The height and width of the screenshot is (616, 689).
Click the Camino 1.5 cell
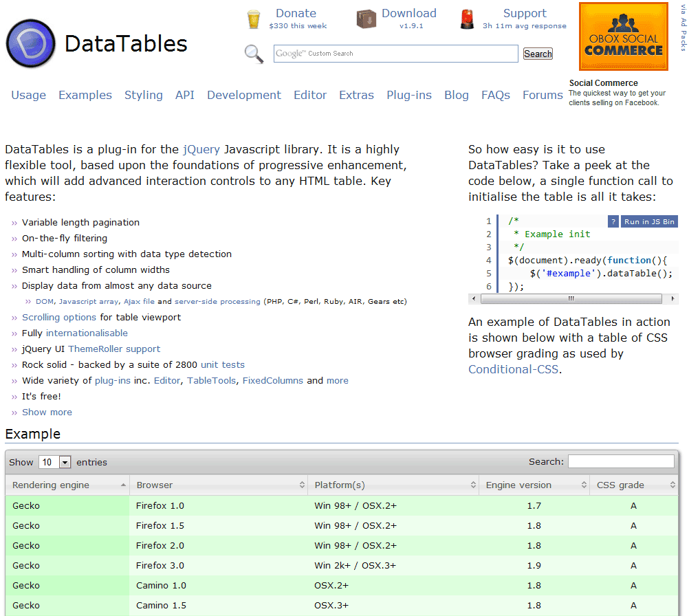[219, 606]
